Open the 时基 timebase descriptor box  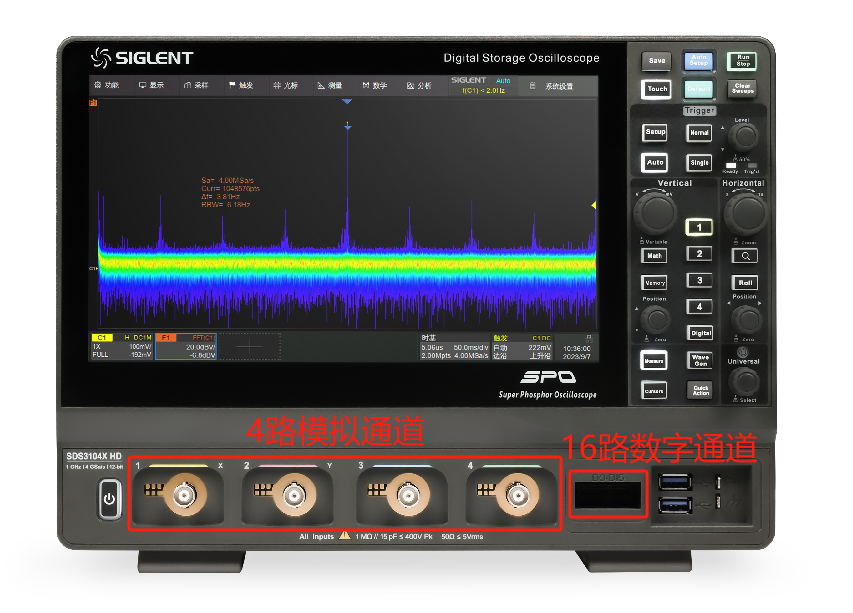[455, 346]
